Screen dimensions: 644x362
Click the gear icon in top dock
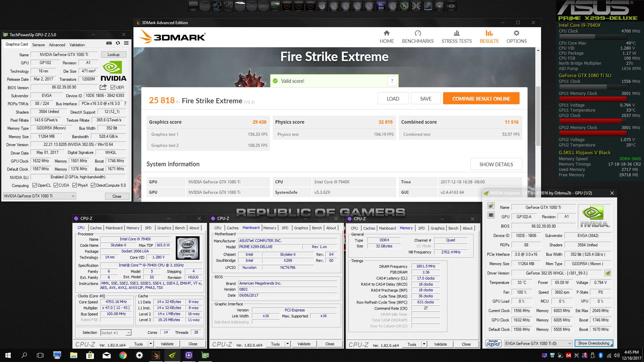point(439,6)
